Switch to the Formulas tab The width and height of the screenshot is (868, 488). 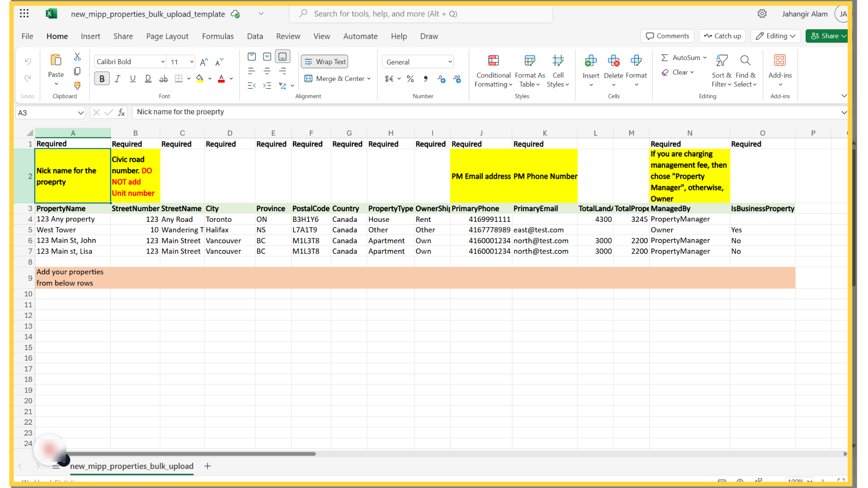pos(218,36)
